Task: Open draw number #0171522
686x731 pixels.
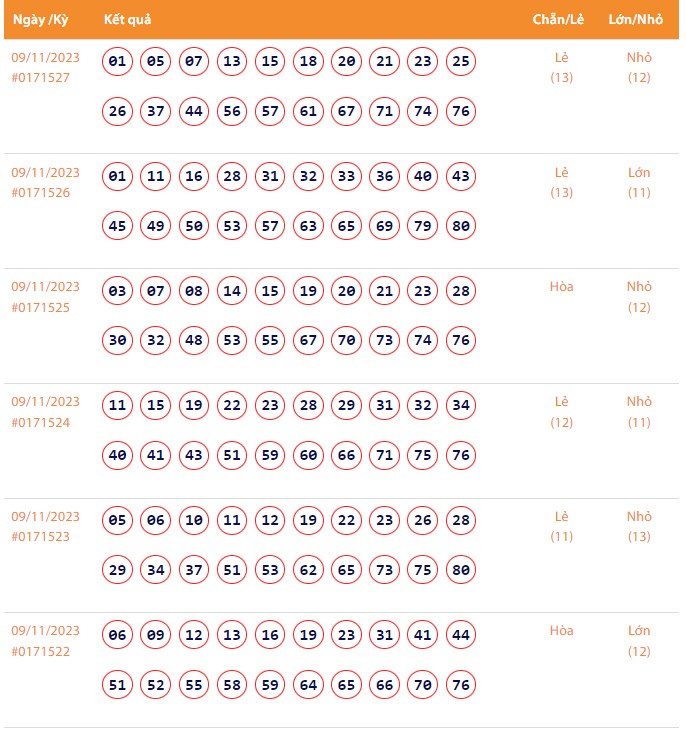Action: point(41,651)
